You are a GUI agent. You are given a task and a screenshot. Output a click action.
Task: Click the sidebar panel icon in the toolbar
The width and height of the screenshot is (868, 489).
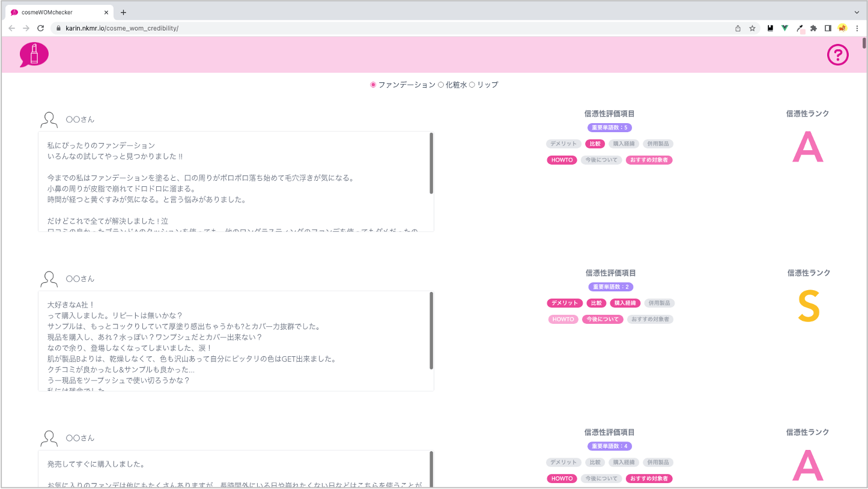tap(827, 28)
